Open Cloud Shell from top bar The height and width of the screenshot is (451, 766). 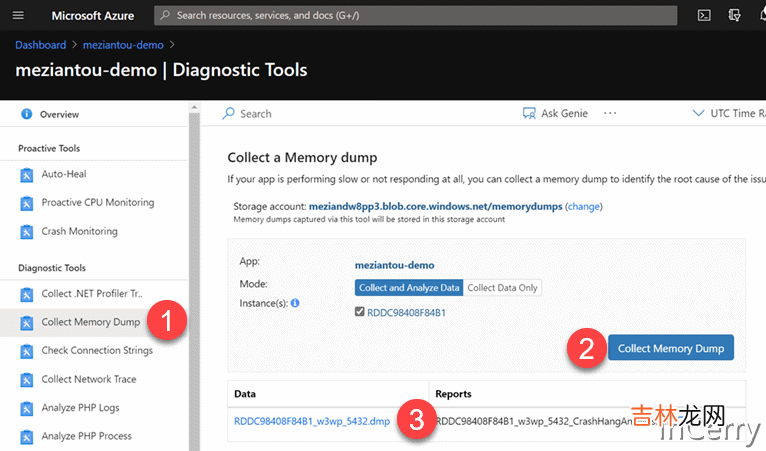click(x=704, y=15)
